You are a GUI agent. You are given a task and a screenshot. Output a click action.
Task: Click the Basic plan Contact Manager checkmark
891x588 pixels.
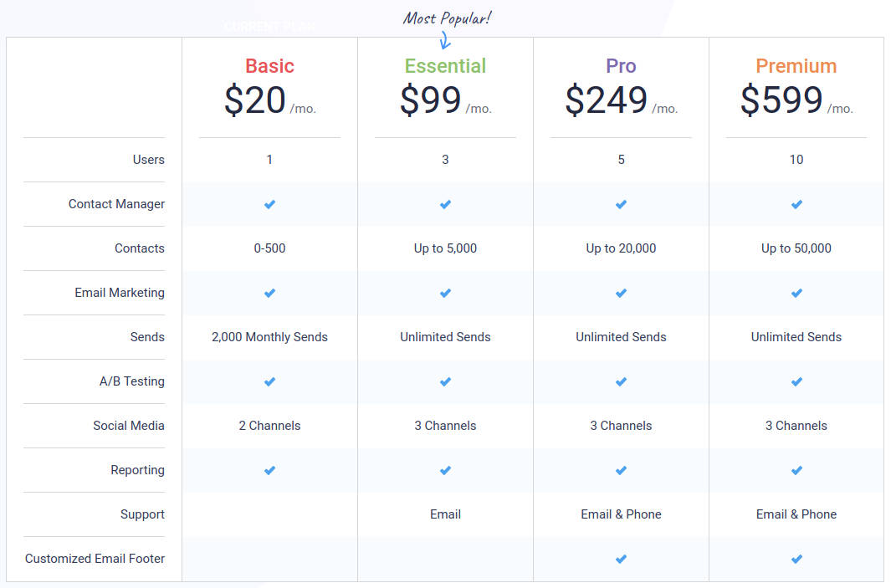269,204
